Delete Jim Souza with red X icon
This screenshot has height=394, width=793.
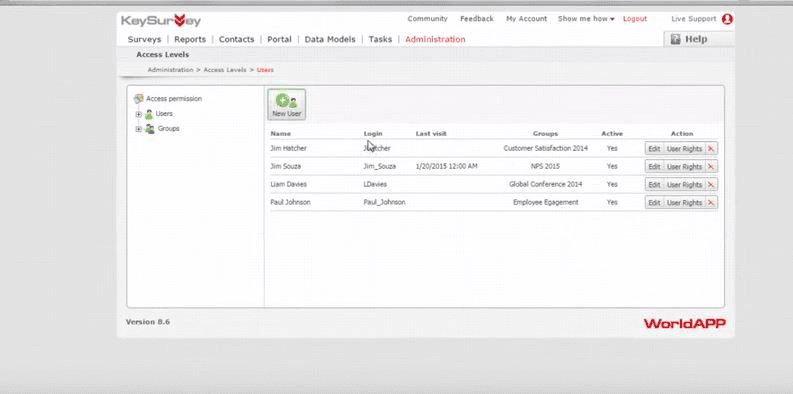click(x=711, y=166)
